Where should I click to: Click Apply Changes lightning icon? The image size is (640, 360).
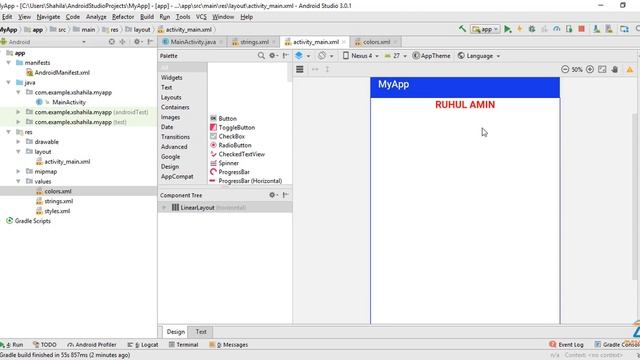[520, 29]
